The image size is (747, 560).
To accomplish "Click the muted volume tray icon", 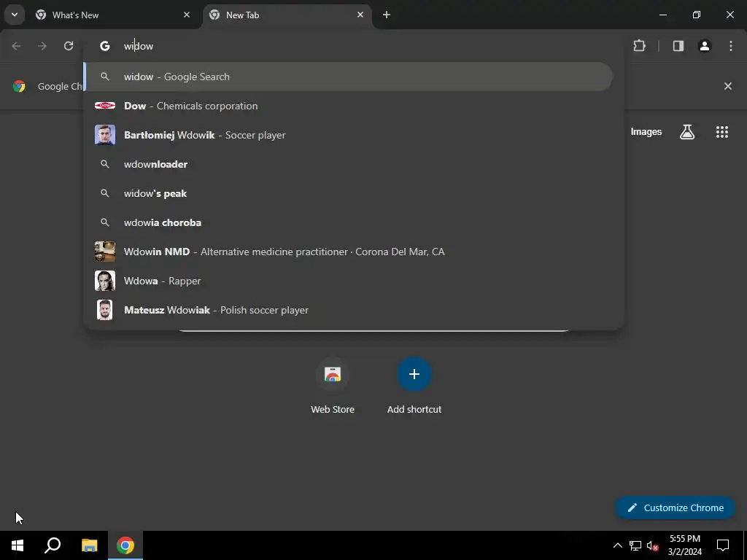I will pos(653,545).
